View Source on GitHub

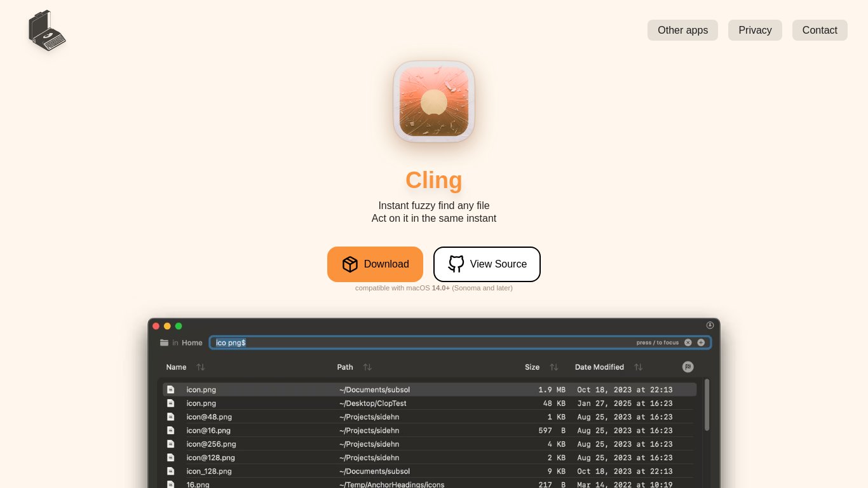[x=487, y=264]
